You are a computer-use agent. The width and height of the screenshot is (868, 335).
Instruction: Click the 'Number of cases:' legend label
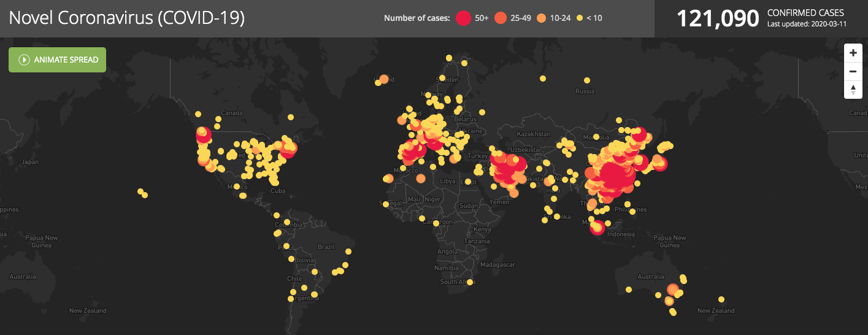point(417,18)
